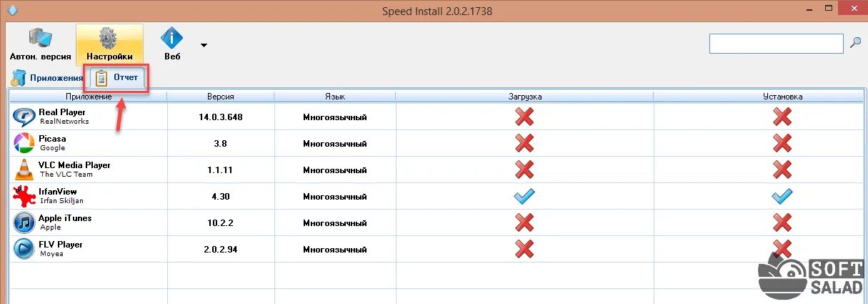
Task: Click version 2.0.2.94 cell
Action: tap(221, 249)
